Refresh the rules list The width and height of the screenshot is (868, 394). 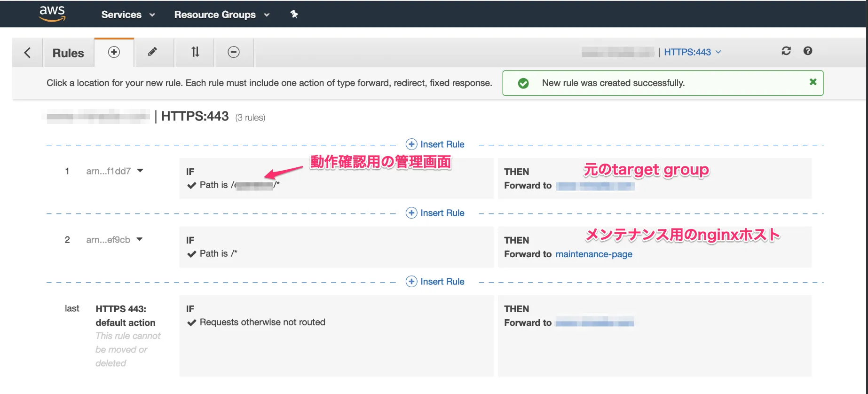[x=786, y=51]
